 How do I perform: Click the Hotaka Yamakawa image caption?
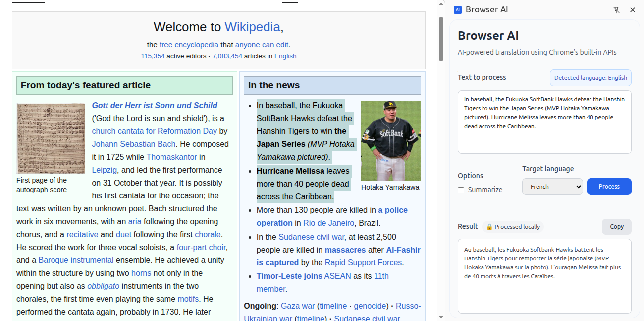click(x=390, y=187)
